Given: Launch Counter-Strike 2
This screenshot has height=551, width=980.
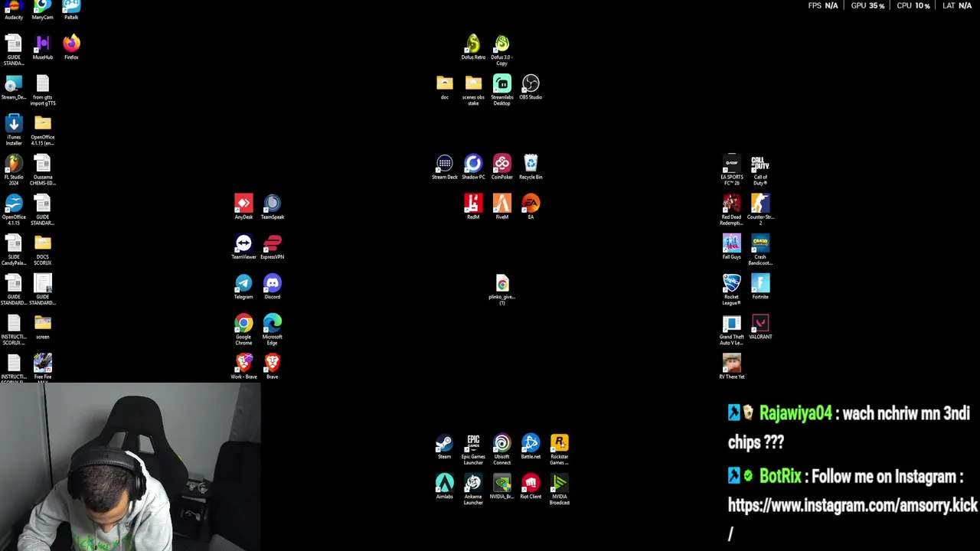Looking at the screenshot, I should pyautogui.click(x=760, y=210).
